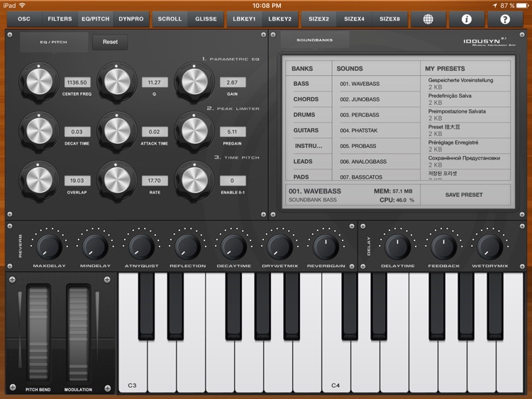Tap the Q parametric EQ knob
532x399 pixels.
click(117, 82)
